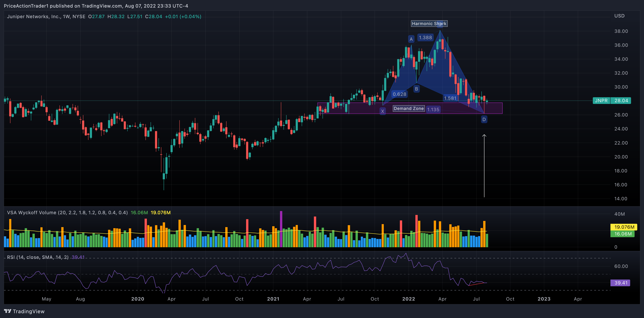644x318 pixels.
Task: Click the open value O27.87 in header
Action: [96, 17]
